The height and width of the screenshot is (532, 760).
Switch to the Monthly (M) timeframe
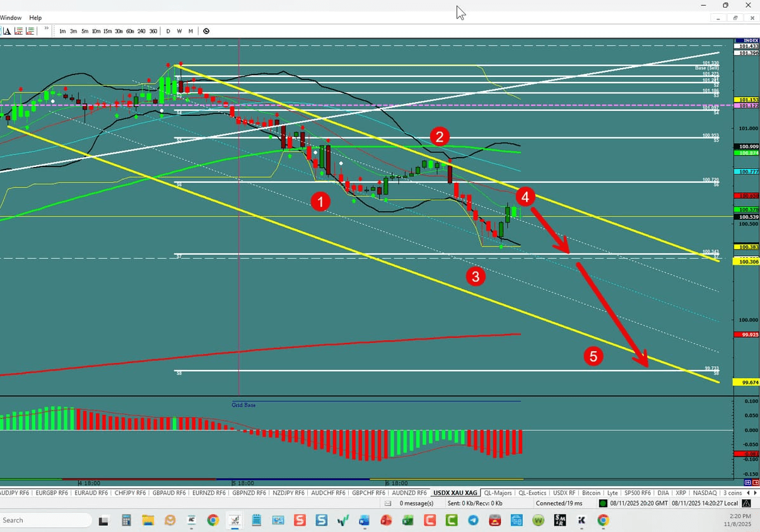[x=191, y=31]
